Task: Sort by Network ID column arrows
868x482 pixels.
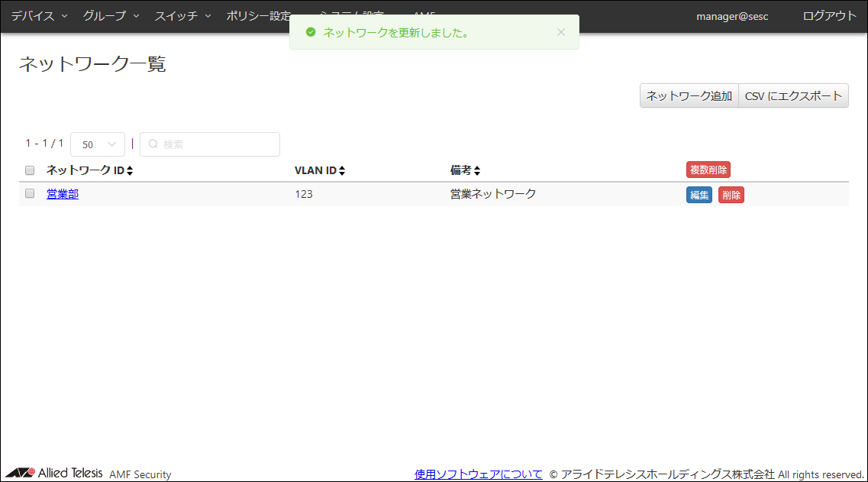Action: tap(130, 171)
